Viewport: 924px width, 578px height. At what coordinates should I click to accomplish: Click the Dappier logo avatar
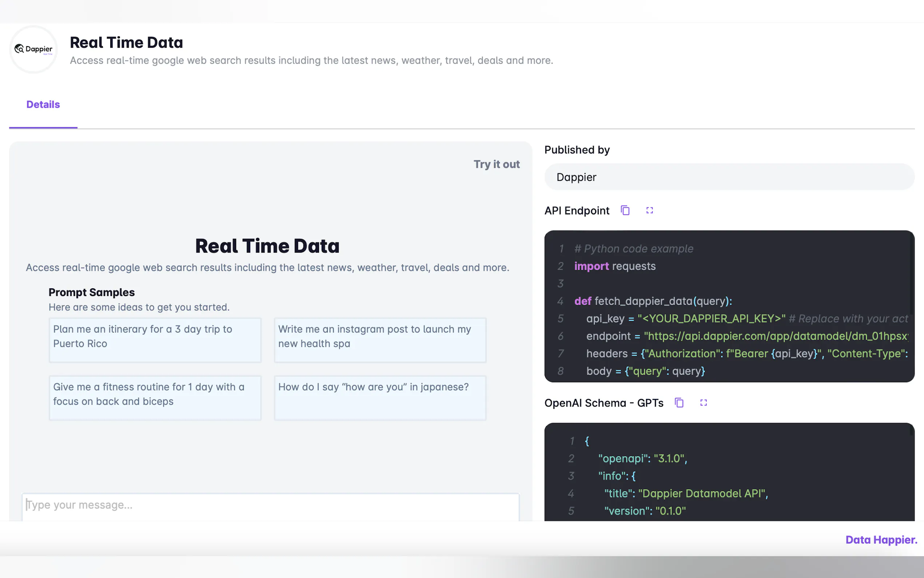click(x=33, y=49)
